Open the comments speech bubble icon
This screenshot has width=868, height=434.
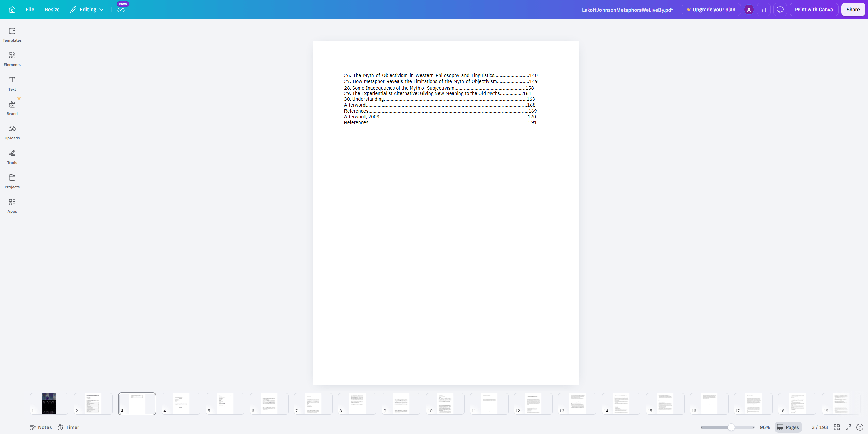780,10
